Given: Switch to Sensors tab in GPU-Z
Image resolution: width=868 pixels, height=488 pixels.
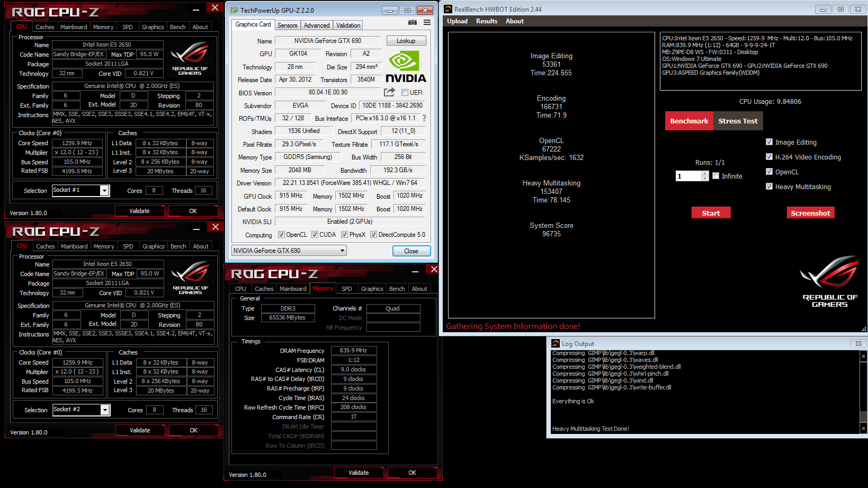Looking at the screenshot, I should (288, 25).
